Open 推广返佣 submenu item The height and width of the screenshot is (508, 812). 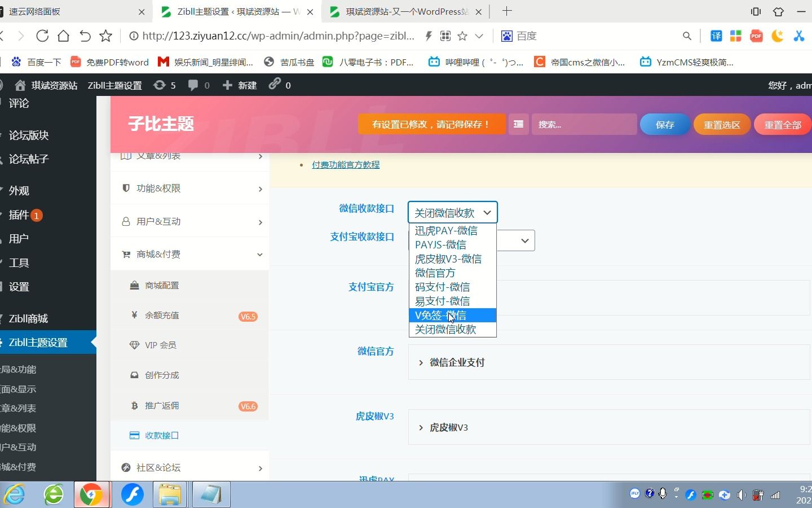(x=190, y=406)
